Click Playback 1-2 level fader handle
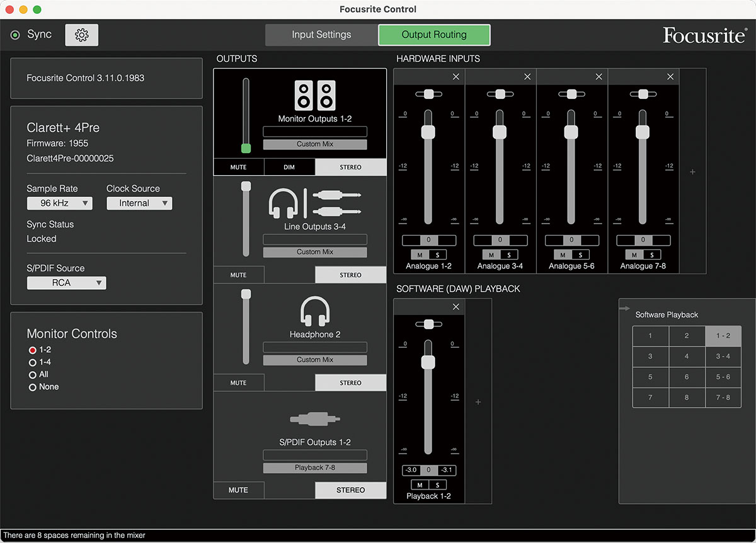Screen dimensions: 756x543 tap(428, 362)
